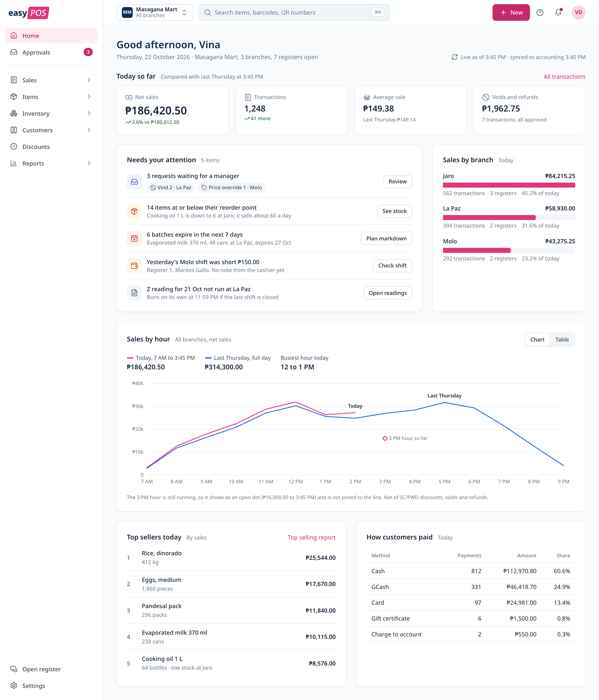This screenshot has height=700, width=599.
Task: Open Discounts in the sidebar
Action: click(51, 147)
